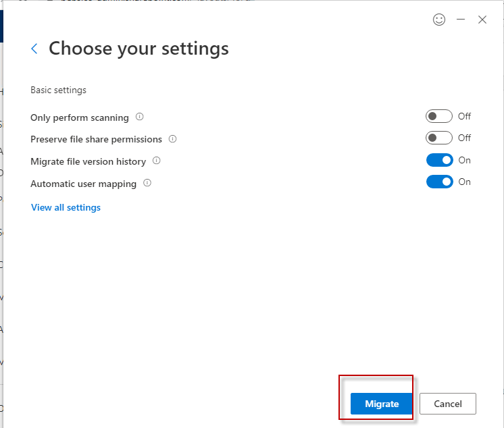Click the Basic settings section label
Screen dimensions: 504x428
pos(58,90)
